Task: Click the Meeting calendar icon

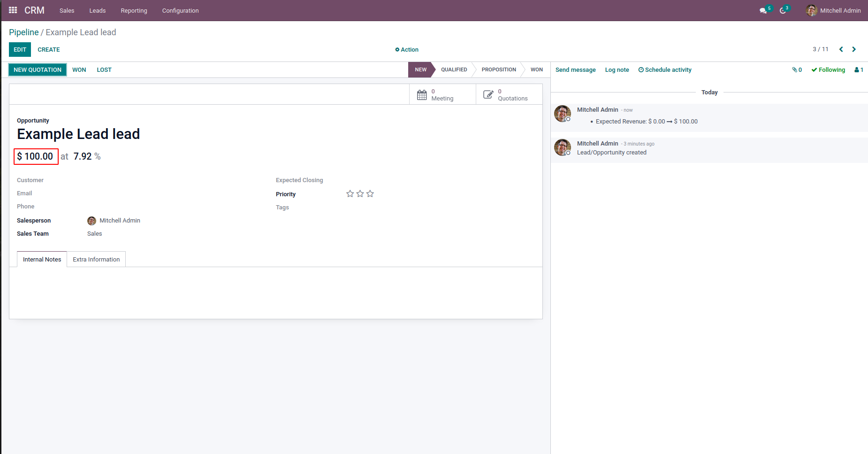Action: [x=422, y=94]
